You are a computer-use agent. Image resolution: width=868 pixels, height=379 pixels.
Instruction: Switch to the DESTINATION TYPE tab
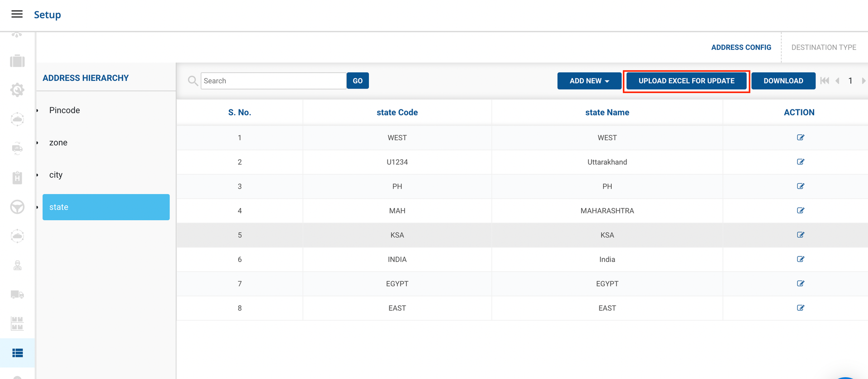click(x=823, y=47)
